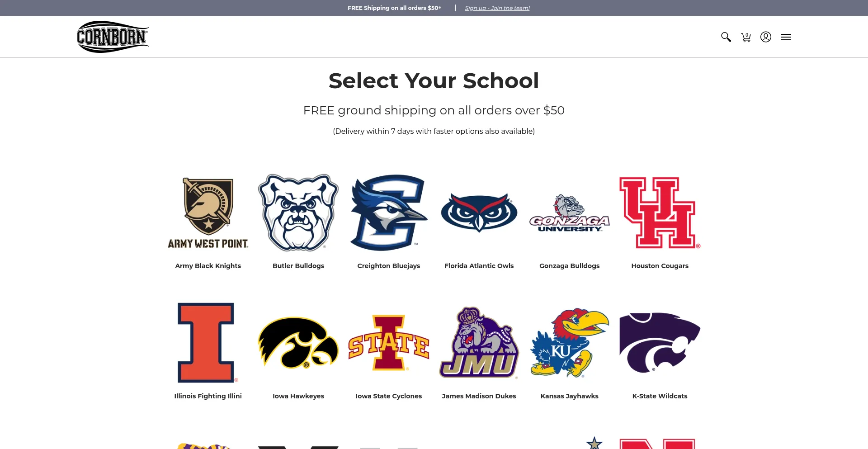Click the Cornborn logo

point(113,37)
